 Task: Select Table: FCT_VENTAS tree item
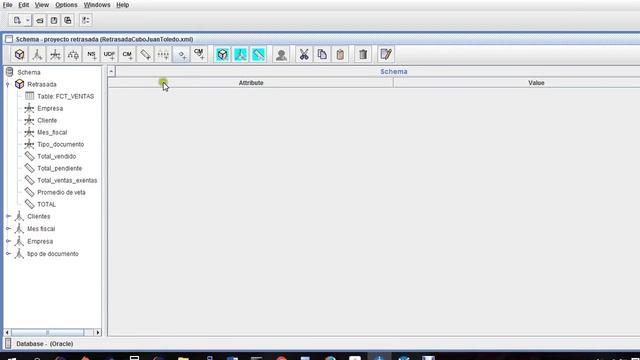(x=65, y=96)
